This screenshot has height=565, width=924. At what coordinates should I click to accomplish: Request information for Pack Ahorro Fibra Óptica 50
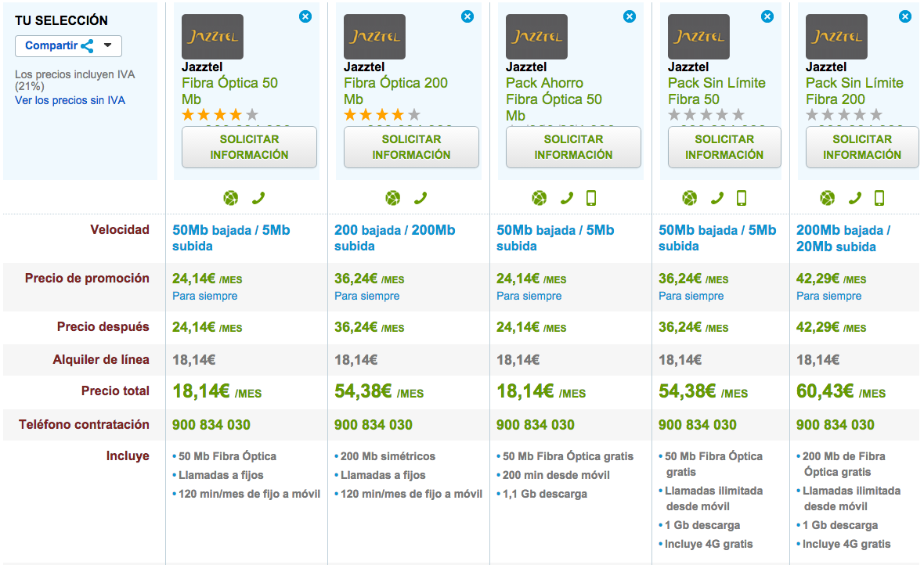573,146
